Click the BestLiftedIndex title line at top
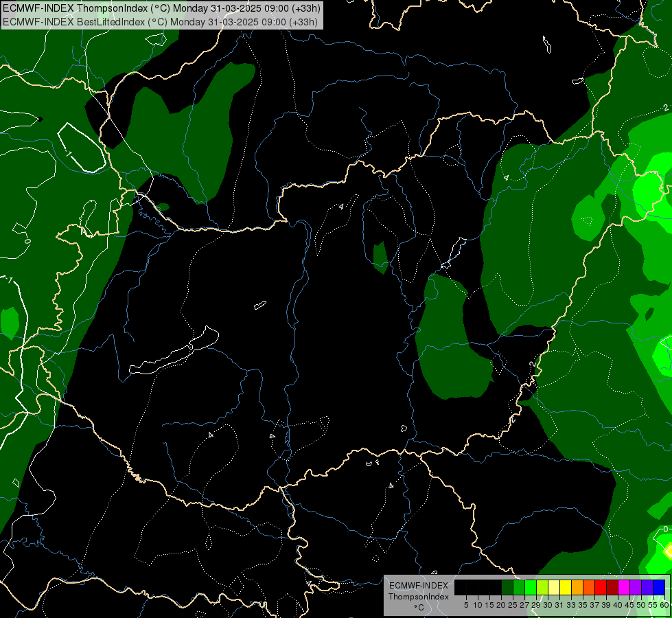Screen dimensions: 672x618 coord(161,22)
